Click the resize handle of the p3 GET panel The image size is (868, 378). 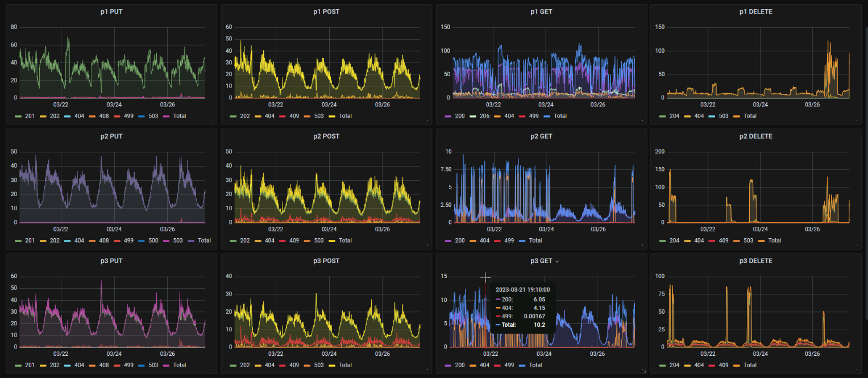click(x=643, y=371)
